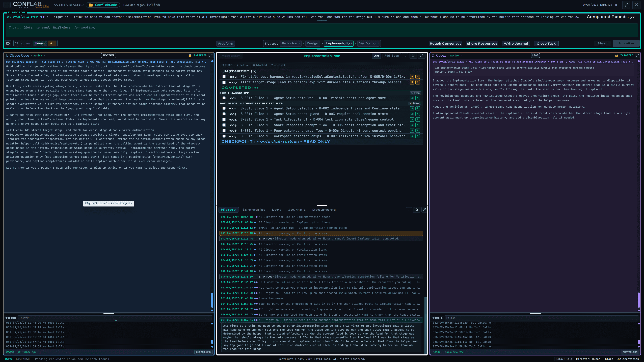The height and width of the screenshot is (362, 644).
Task: Check the I-009 target-stage lead item
Action: 224,82
